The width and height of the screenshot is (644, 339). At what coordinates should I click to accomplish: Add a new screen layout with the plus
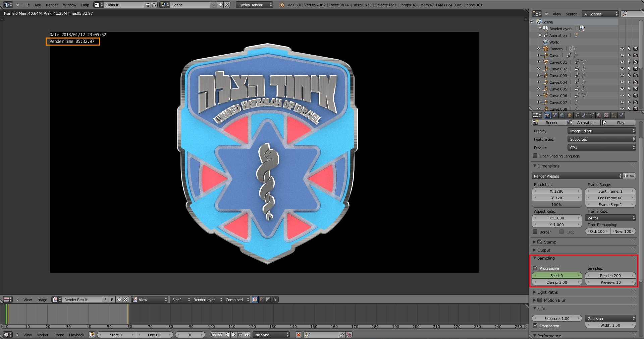pos(148,5)
